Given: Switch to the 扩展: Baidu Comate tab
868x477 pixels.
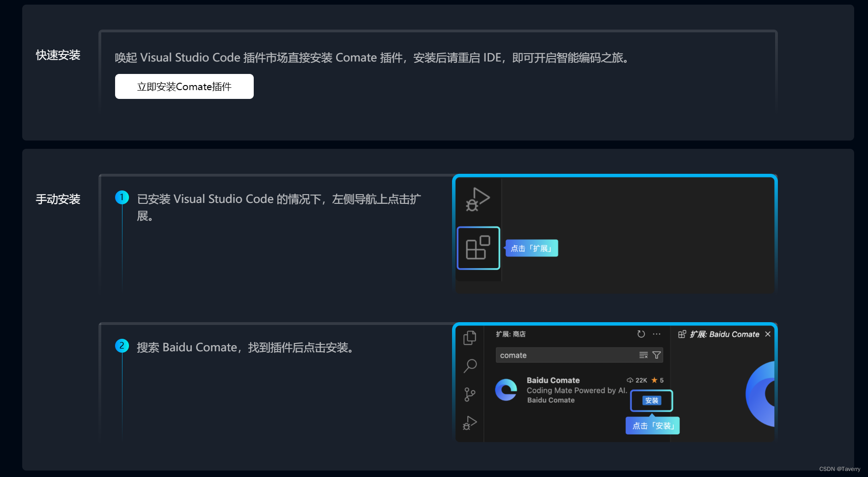Looking at the screenshot, I should click(x=724, y=334).
